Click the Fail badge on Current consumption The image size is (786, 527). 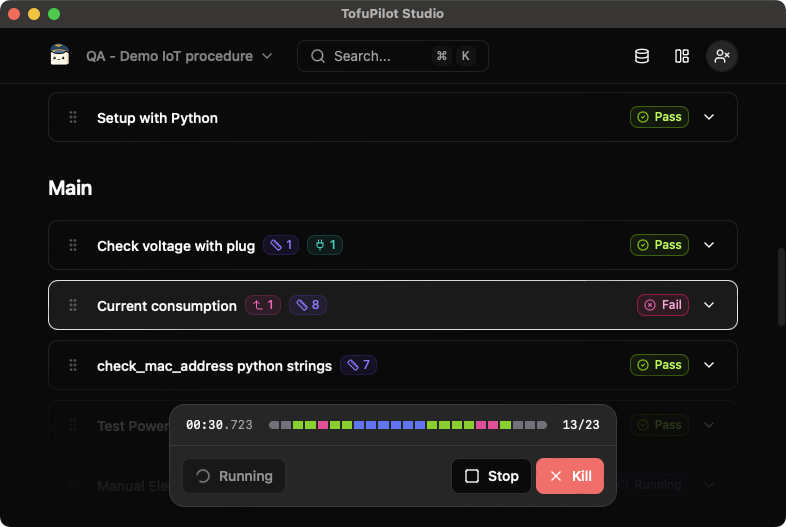663,305
